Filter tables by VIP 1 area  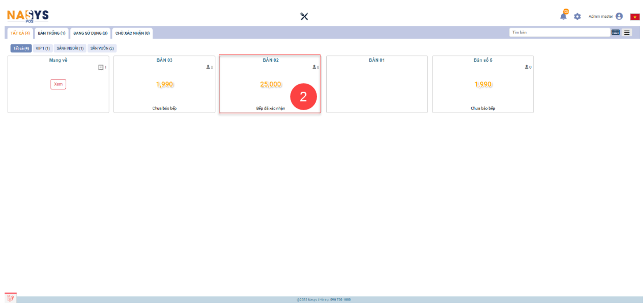point(43,48)
